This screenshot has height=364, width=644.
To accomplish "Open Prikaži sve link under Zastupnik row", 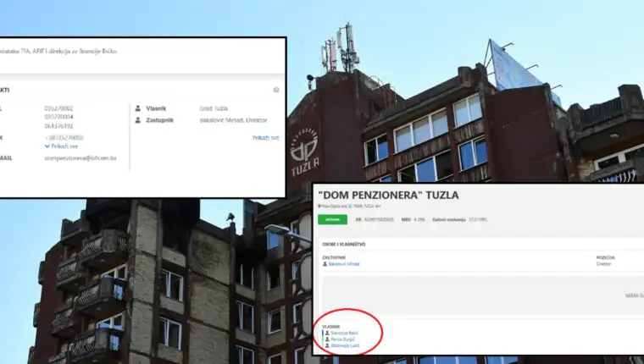I will (x=266, y=138).
